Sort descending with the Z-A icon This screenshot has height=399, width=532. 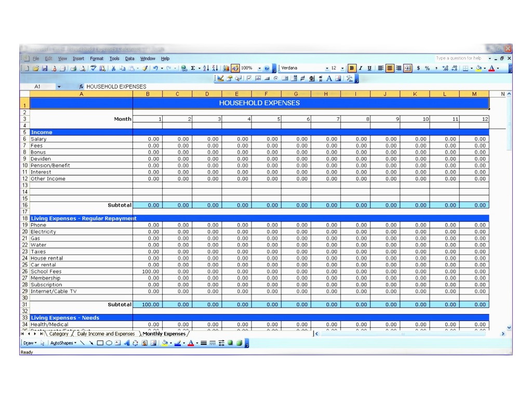215,68
